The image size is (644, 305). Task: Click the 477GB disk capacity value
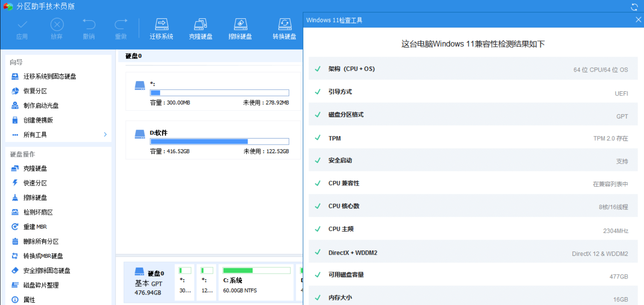point(619,277)
